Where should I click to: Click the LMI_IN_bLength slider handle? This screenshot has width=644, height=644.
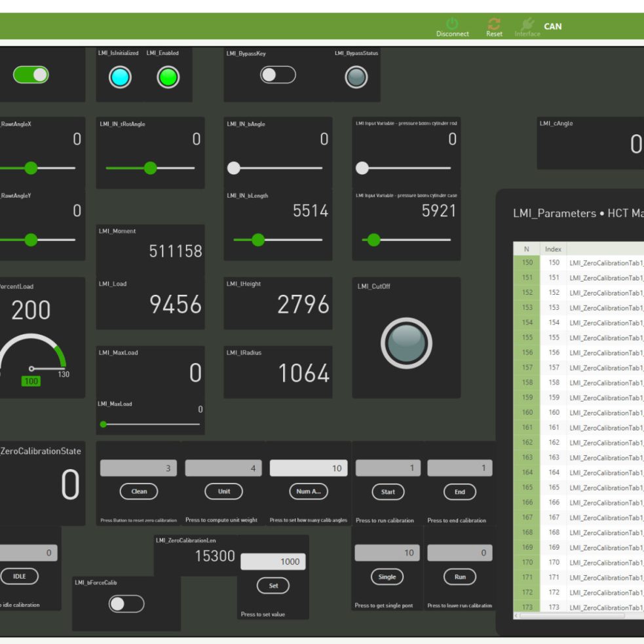tap(258, 240)
